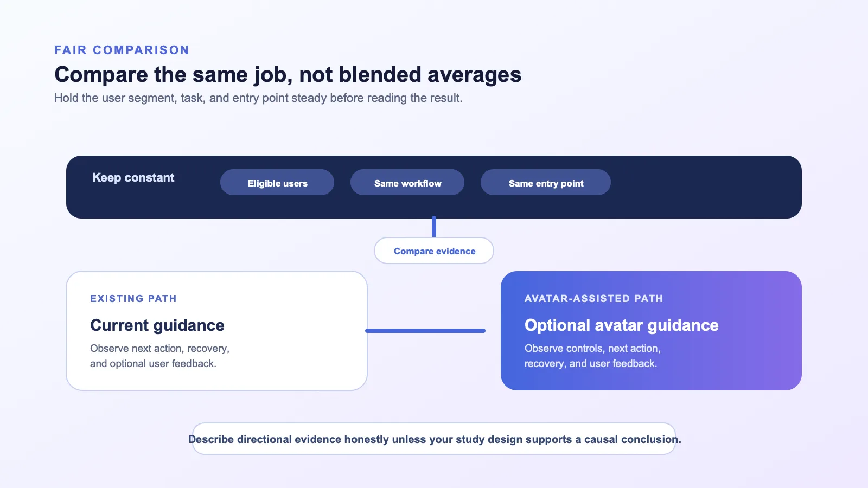Click the slide title 'Compare the same job, not blended averages'
The height and width of the screenshot is (488, 868).
point(288,74)
